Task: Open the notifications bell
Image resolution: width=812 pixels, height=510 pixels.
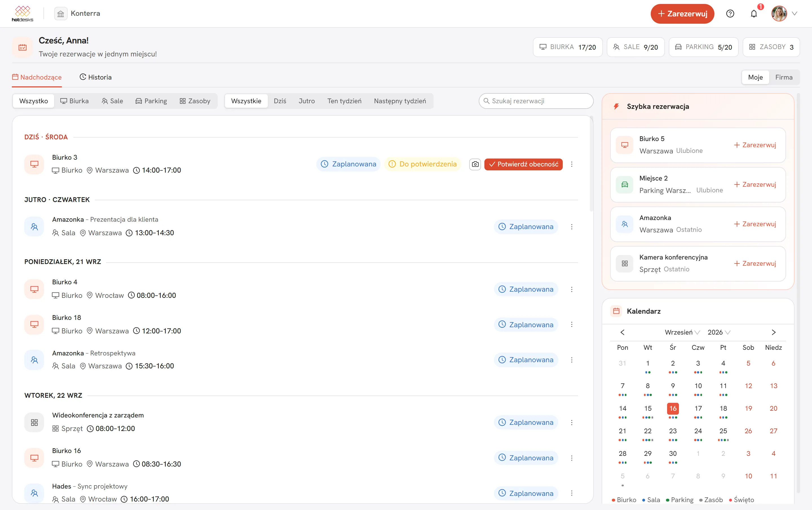Action: click(x=754, y=14)
